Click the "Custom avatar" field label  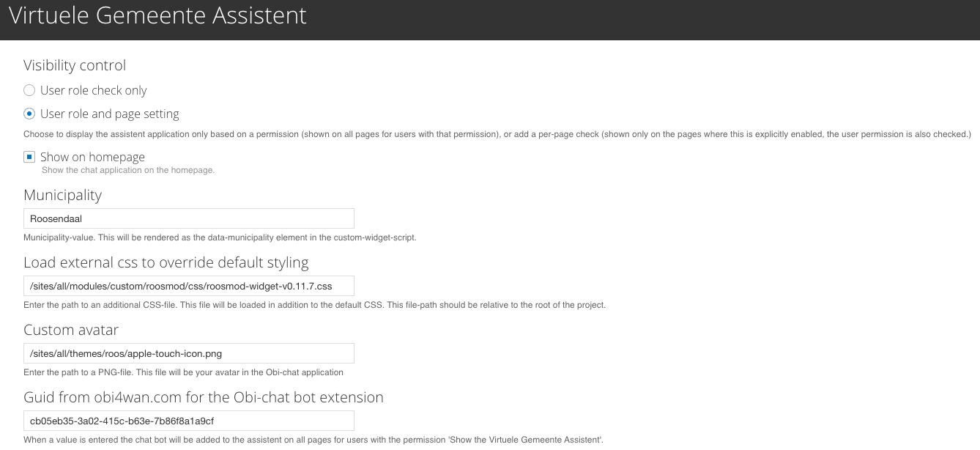(71, 330)
